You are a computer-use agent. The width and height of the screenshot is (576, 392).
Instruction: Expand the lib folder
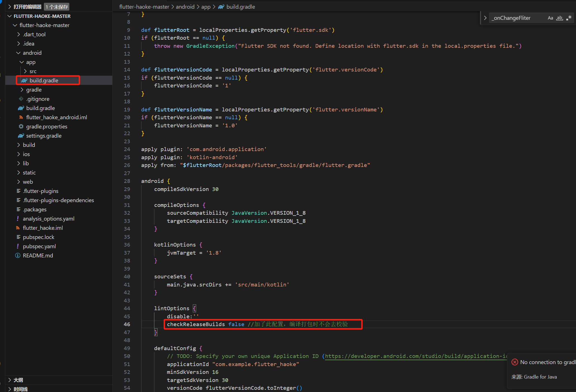(26, 163)
